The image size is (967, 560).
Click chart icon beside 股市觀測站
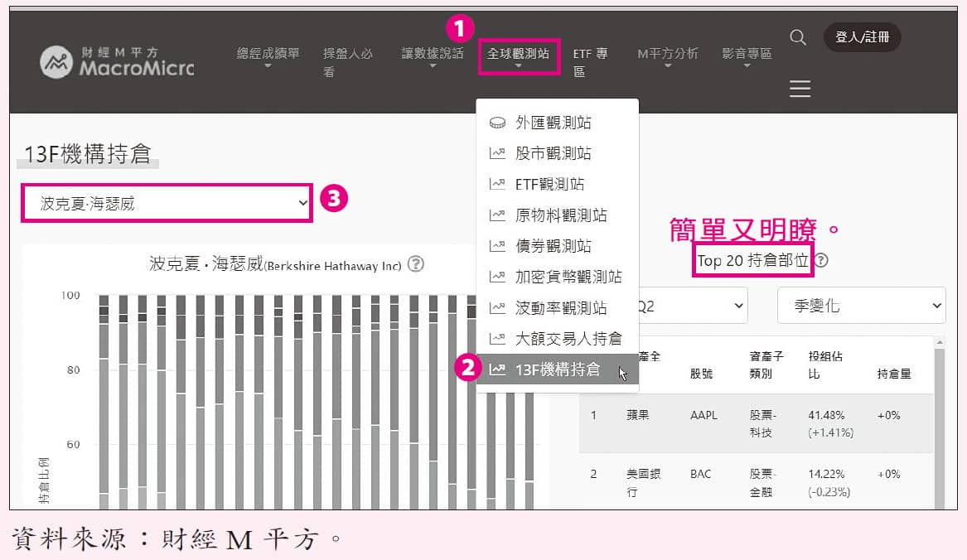coord(497,153)
